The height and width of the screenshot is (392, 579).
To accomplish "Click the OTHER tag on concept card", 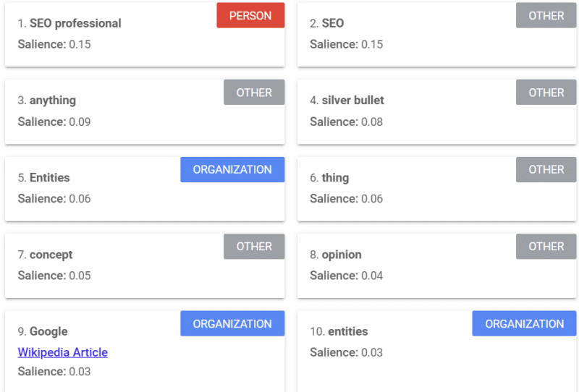I will click(x=253, y=246).
